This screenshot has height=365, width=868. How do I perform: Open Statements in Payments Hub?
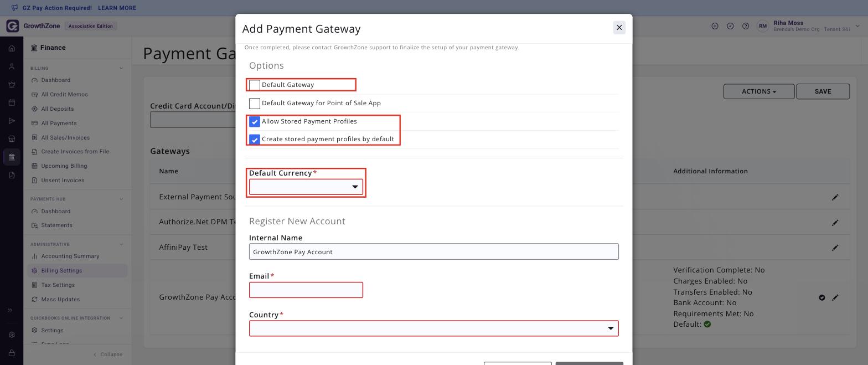(56, 225)
